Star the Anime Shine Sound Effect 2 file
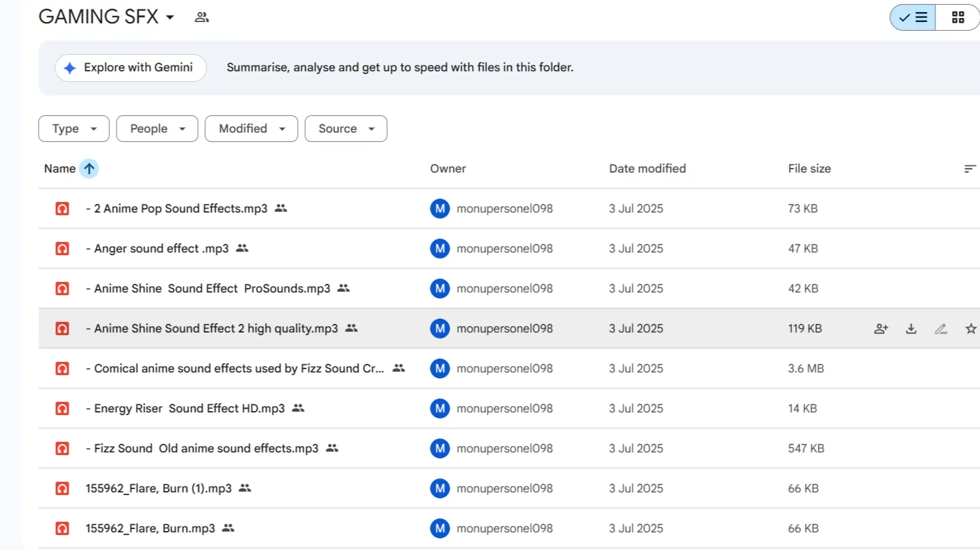Viewport: 980px width, 551px height. coord(970,328)
